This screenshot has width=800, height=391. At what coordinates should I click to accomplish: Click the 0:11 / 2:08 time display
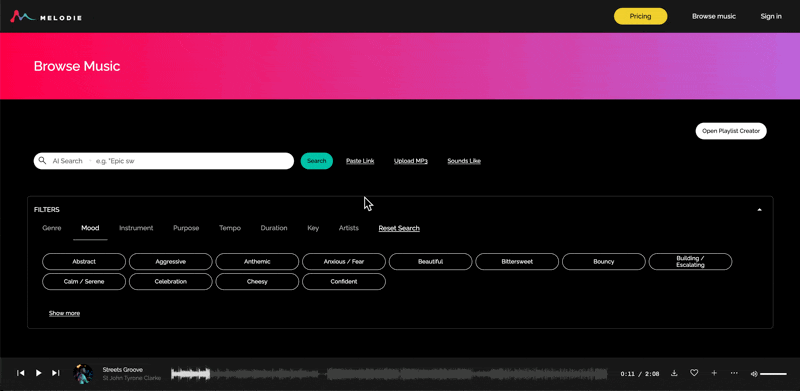click(x=640, y=374)
